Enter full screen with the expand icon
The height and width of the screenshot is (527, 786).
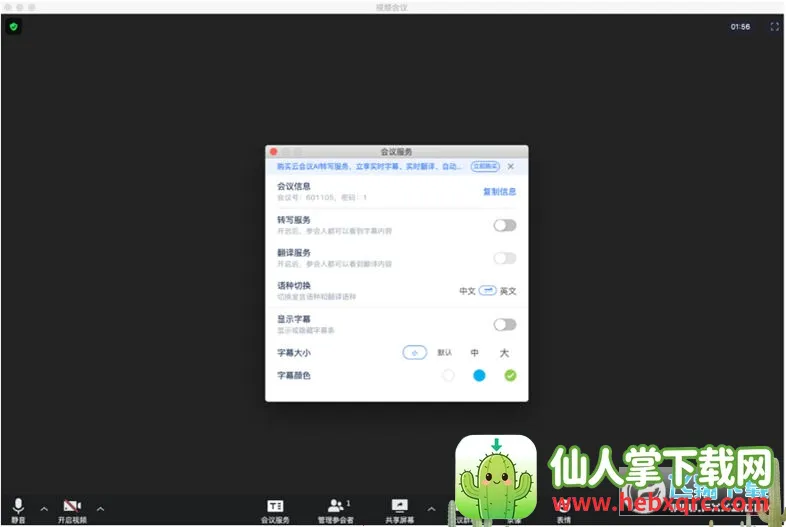coord(774,27)
